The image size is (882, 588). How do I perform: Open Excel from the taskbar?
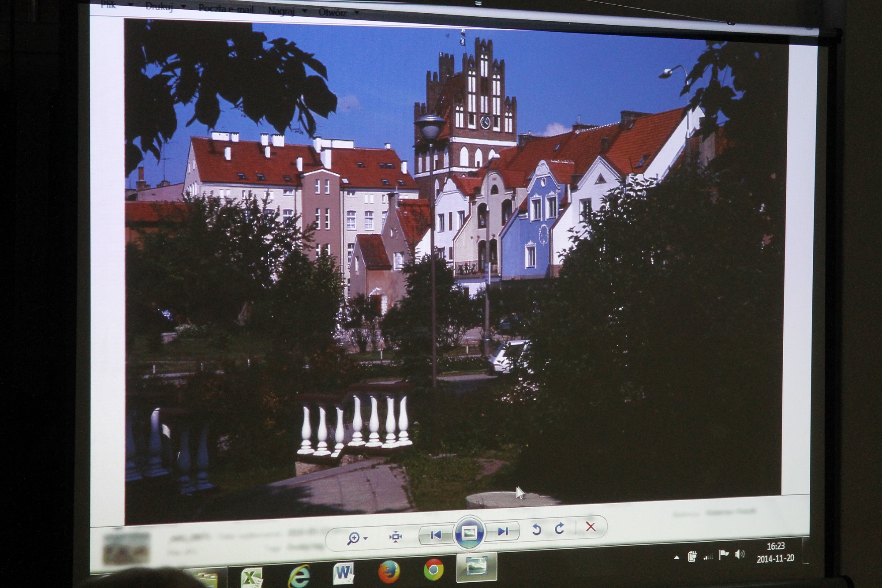coord(252,577)
